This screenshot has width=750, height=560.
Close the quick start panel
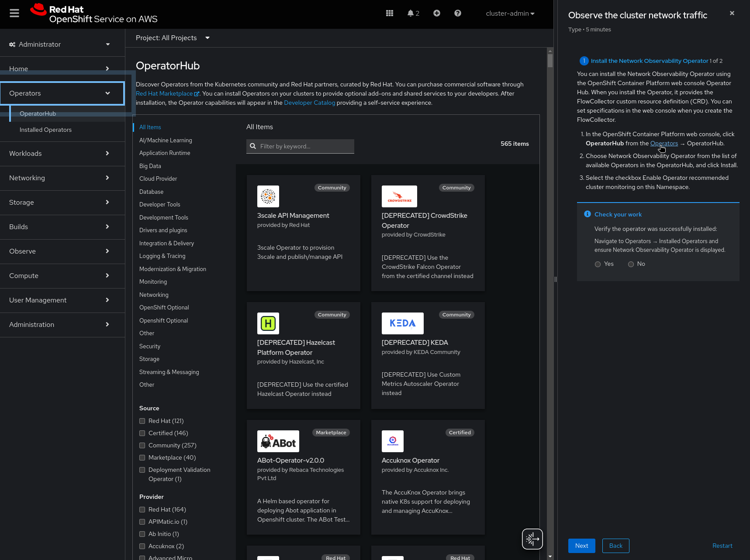(x=732, y=13)
